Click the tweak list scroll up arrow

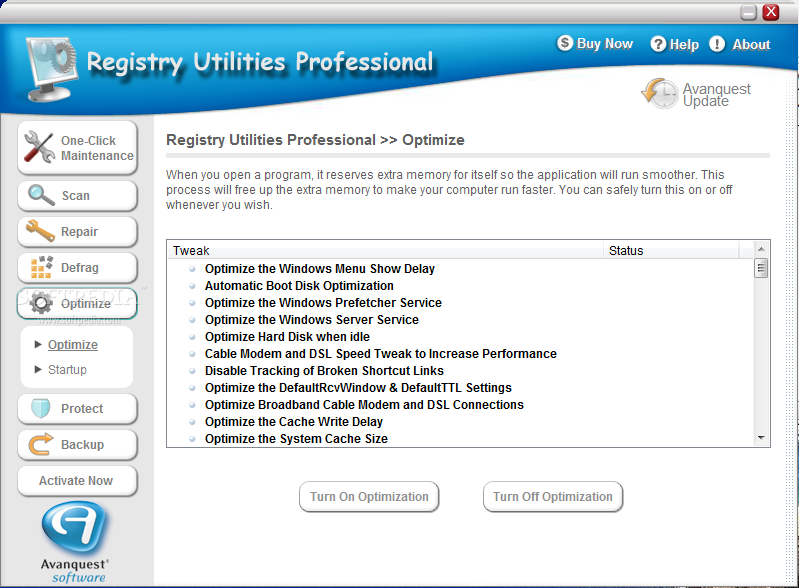pyautogui.click(x=761, y=249)
